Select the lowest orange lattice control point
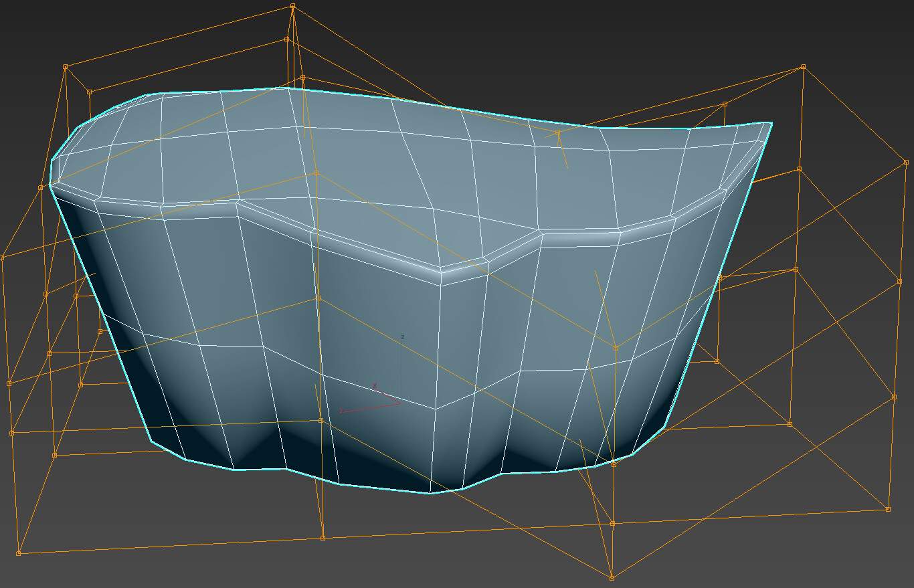 [x=612, y=578]
